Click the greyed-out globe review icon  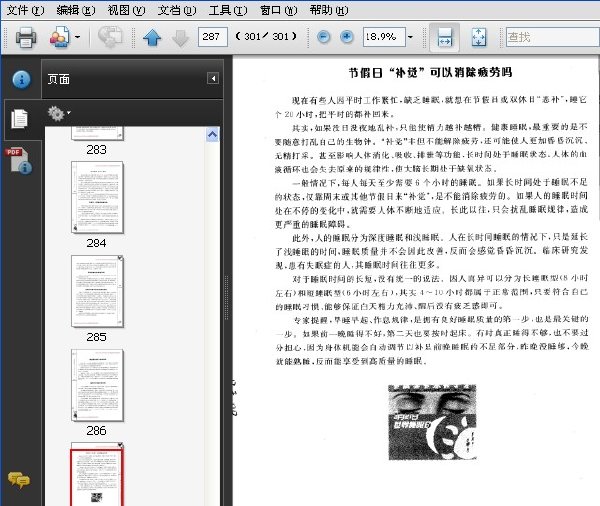[x=110, y=37]
